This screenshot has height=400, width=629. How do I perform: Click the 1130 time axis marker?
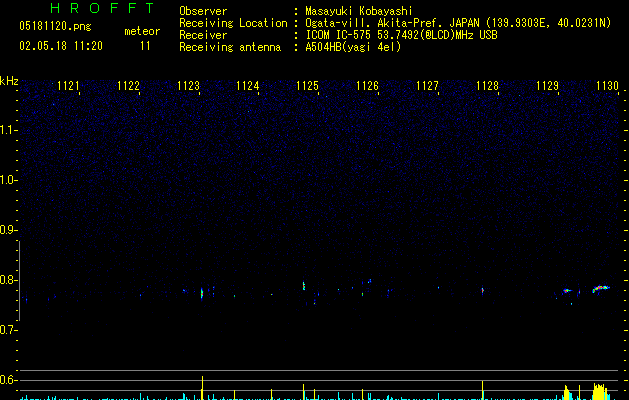coord(607,86)
